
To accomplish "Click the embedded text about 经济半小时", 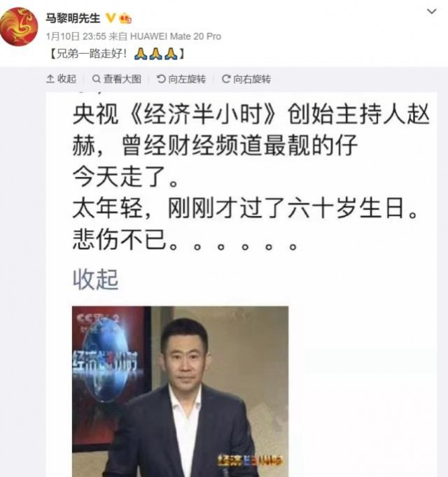I will 251,178.
